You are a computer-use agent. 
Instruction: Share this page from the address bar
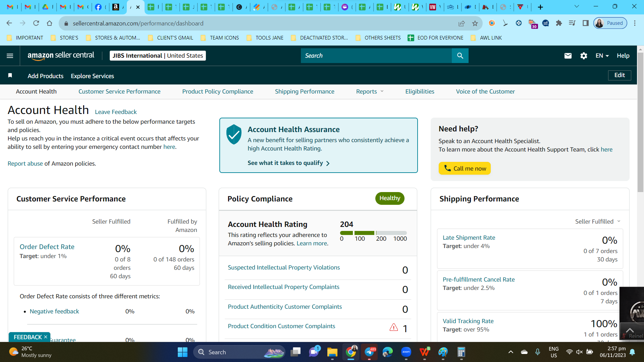[462, 23]
